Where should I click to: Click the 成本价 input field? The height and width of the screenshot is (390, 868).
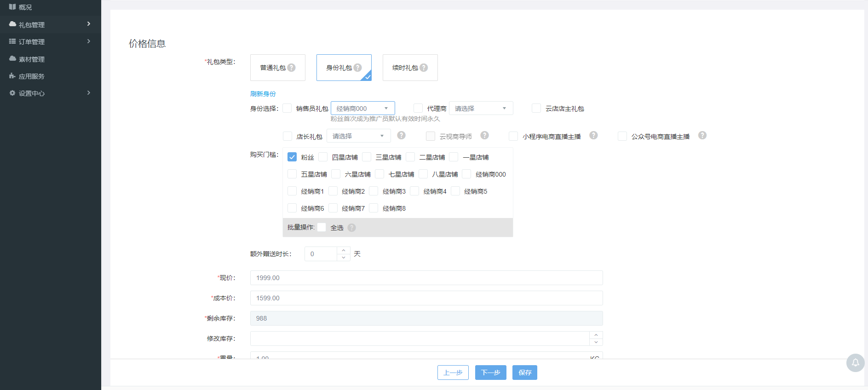pyautogui.click(x=426, y=298)
